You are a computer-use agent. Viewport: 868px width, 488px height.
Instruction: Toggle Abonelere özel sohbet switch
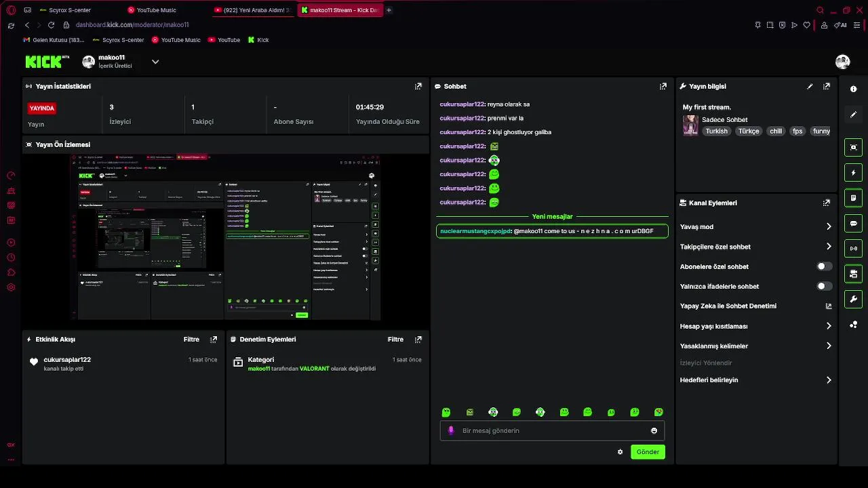tap(824, 266)
